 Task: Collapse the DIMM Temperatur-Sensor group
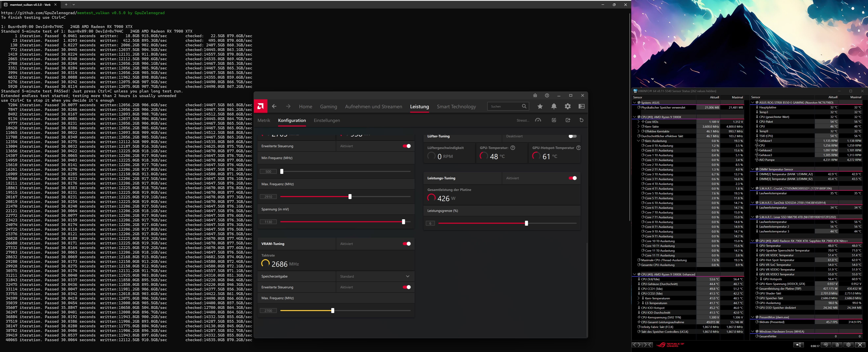pos(753,169)
